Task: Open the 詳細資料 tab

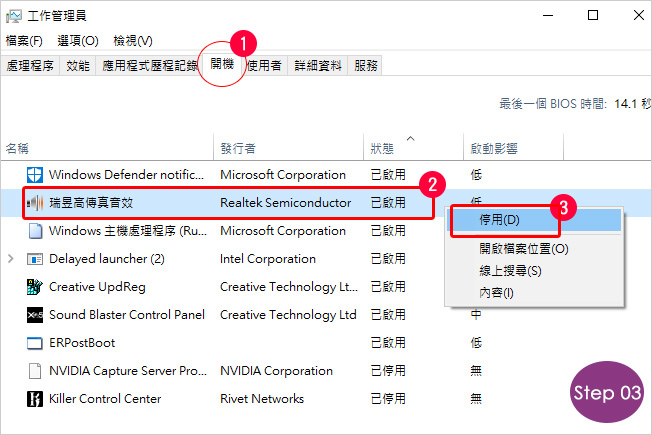Action: [x=318, y=66]
